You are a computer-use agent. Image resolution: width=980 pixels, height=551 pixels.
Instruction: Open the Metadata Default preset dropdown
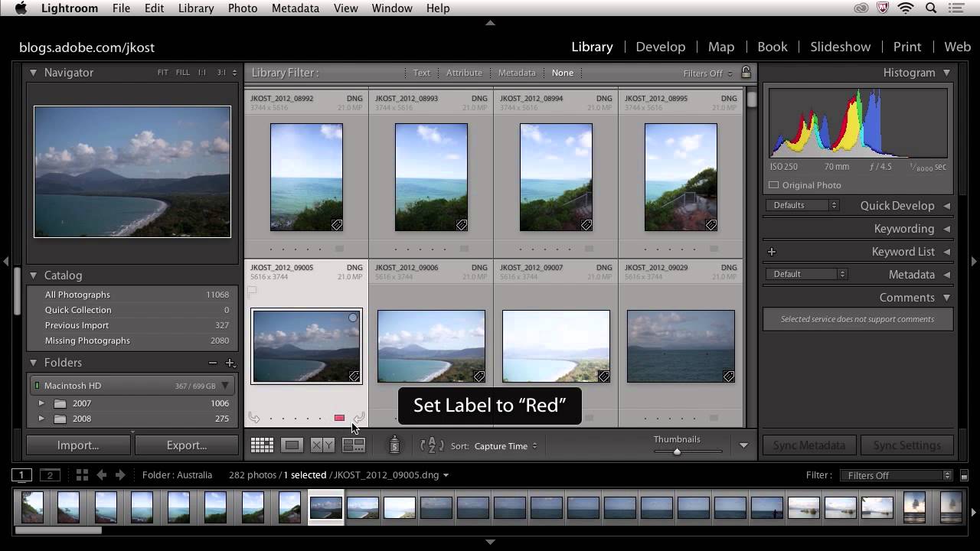pos(805,274)
